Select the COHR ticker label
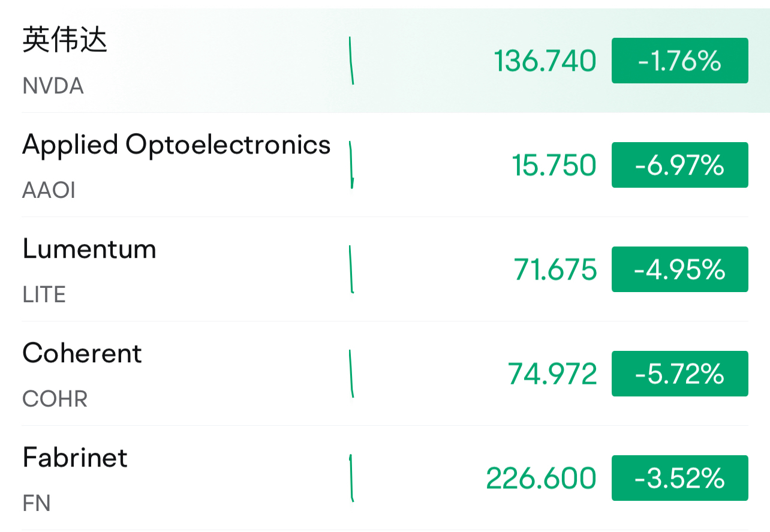 point(55,399)
